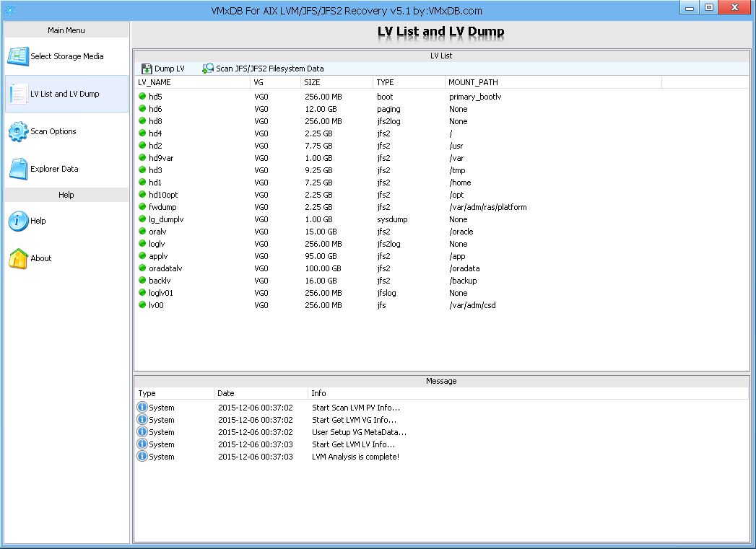Click the 95.00 GB size value
The width and height of the screenshot is (756, 549).
click(321, 256)
